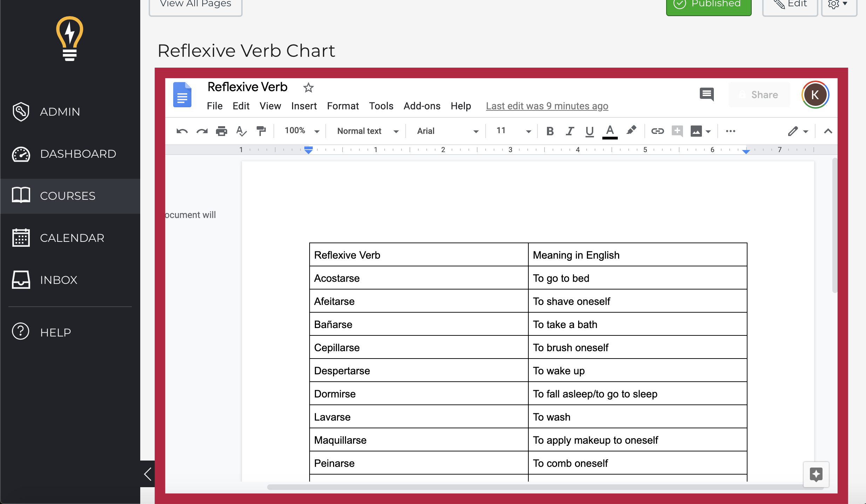Go to Admin in sidebar

pyautogui.click(x=70, y=112)
